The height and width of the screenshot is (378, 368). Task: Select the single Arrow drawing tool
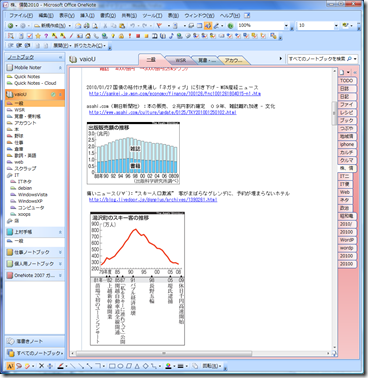click(81, 366)
